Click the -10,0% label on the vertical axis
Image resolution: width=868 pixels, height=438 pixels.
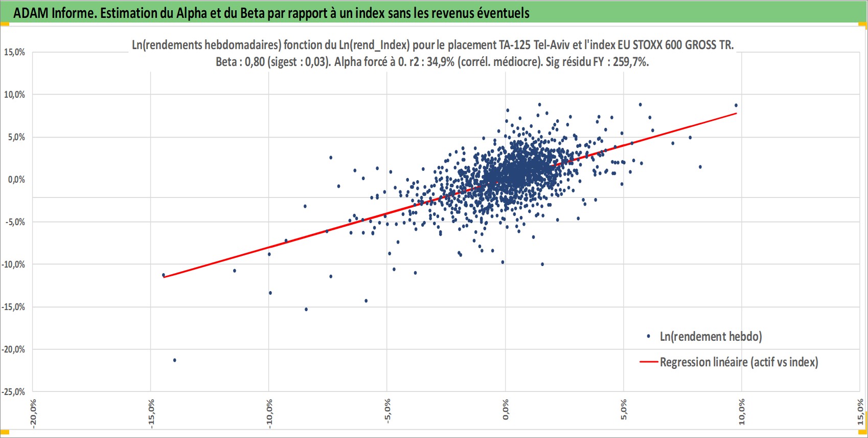coord(14,265)
